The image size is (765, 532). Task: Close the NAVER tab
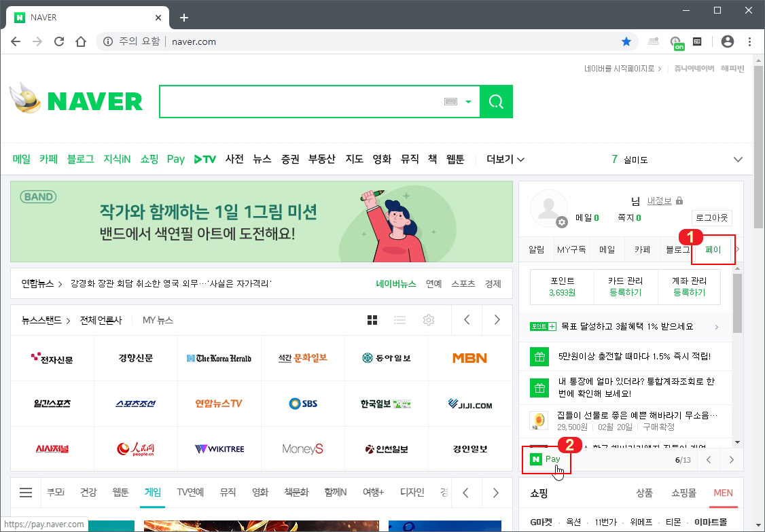(158, 18)
